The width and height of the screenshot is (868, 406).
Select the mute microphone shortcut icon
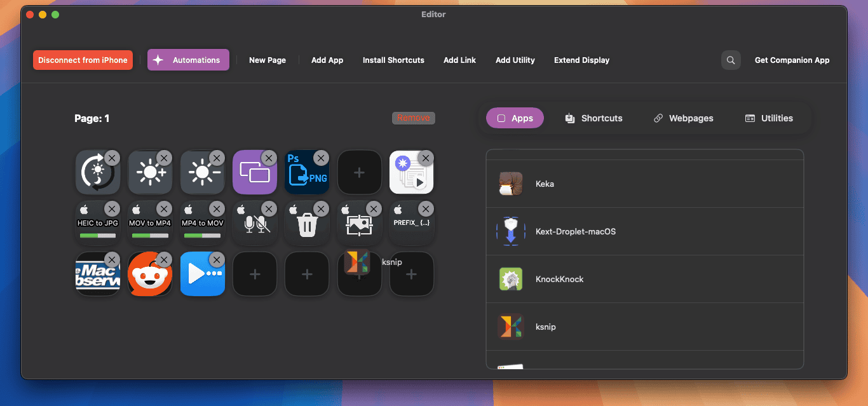pyautogui.click(x=255, y=222)
